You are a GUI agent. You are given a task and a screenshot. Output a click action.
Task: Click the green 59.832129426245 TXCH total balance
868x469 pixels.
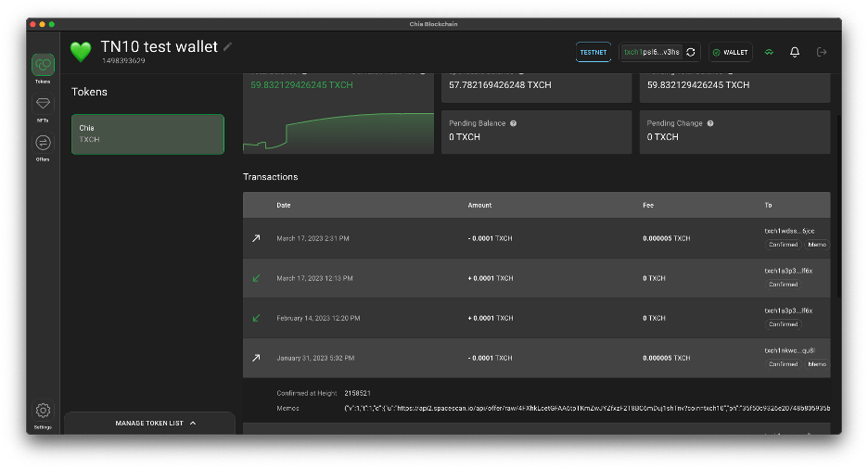point(301,85)
